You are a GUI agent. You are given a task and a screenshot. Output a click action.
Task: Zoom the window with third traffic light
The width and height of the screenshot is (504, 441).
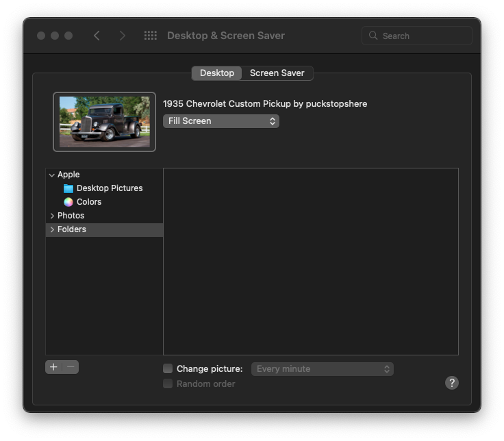point(68,36)
